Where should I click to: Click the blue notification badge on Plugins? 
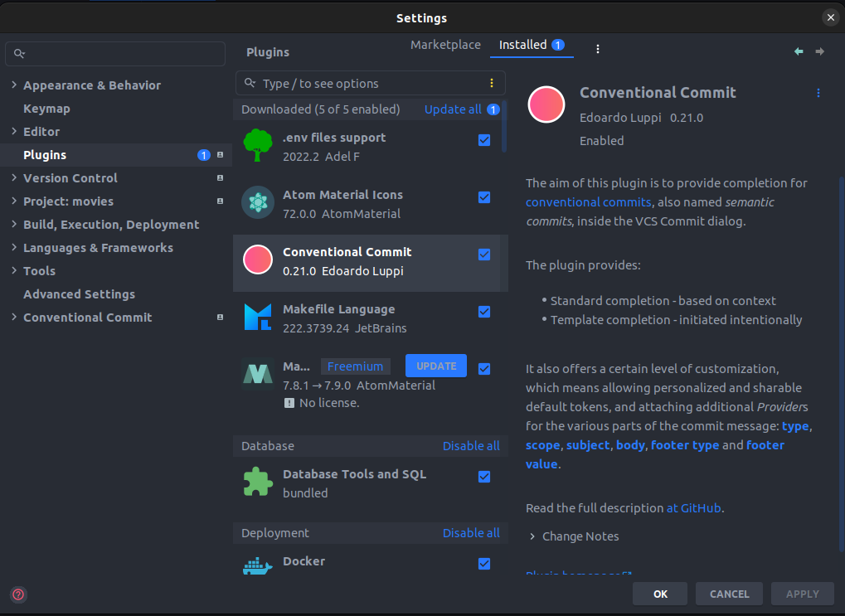[204, 155]
